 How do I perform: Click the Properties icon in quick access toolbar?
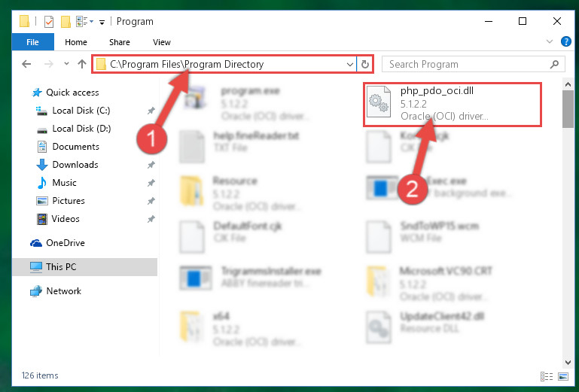point(49,22)
